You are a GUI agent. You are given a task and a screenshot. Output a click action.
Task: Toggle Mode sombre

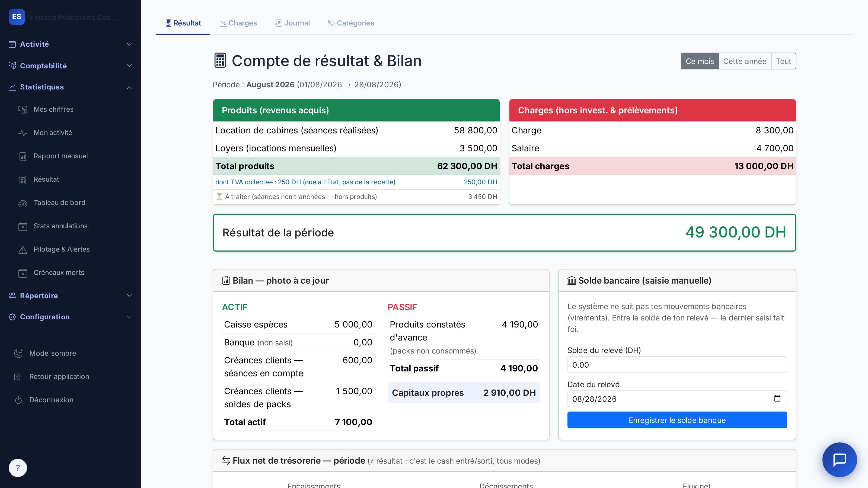click(53, 353)
